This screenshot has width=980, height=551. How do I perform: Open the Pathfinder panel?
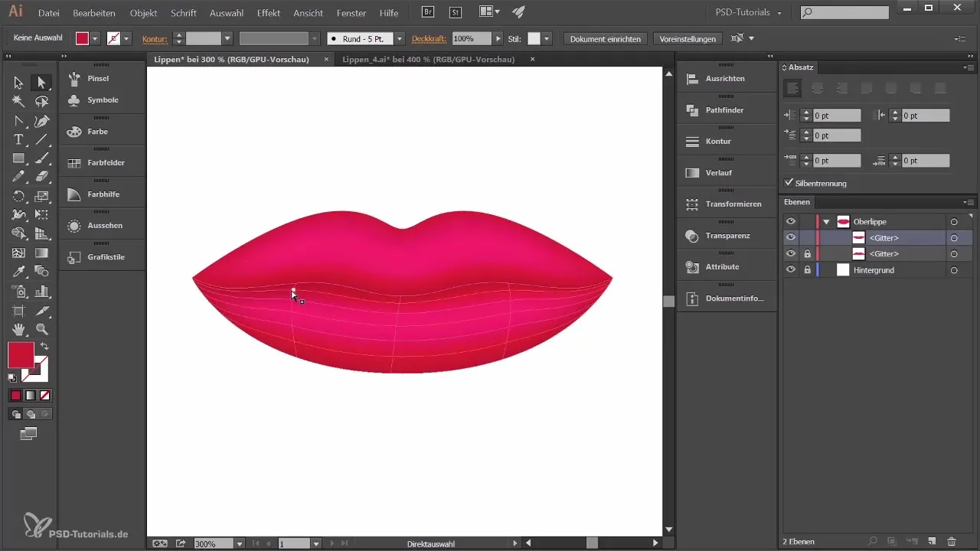click(726, 110)
